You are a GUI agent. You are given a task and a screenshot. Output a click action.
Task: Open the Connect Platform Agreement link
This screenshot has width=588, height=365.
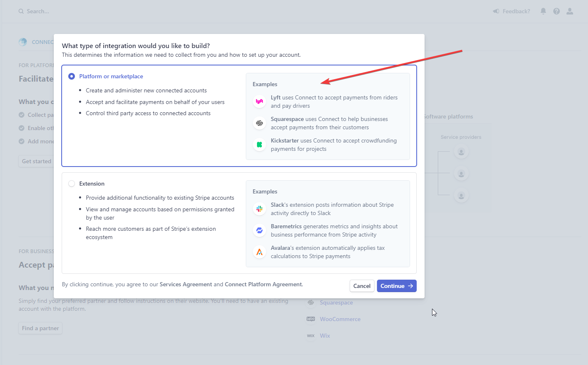point(264,284)
